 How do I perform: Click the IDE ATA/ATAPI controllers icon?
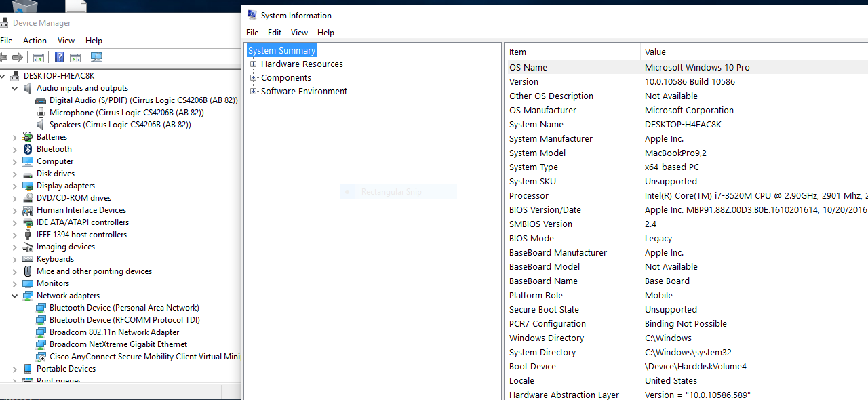pyautogui.click(x=28, y=222)
